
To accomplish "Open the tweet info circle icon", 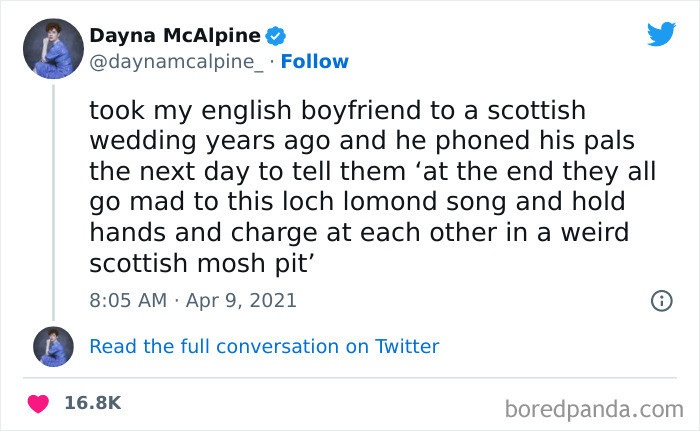I will coord(661,299).
